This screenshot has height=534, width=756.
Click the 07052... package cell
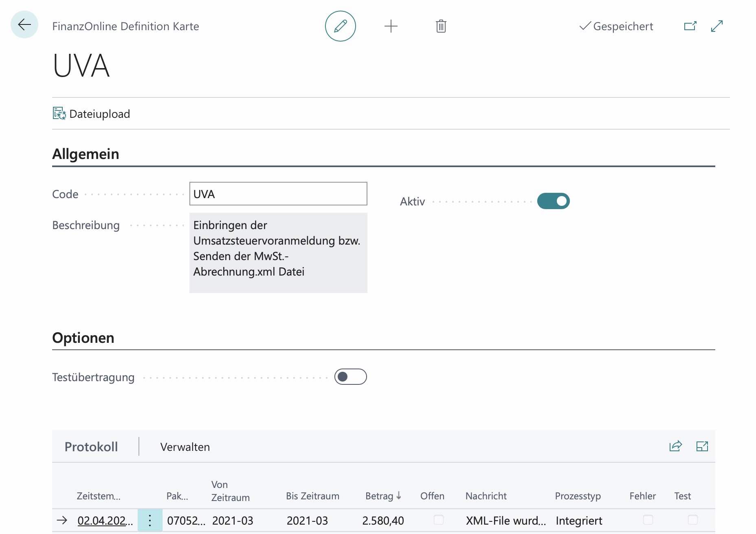coord(186,521)
